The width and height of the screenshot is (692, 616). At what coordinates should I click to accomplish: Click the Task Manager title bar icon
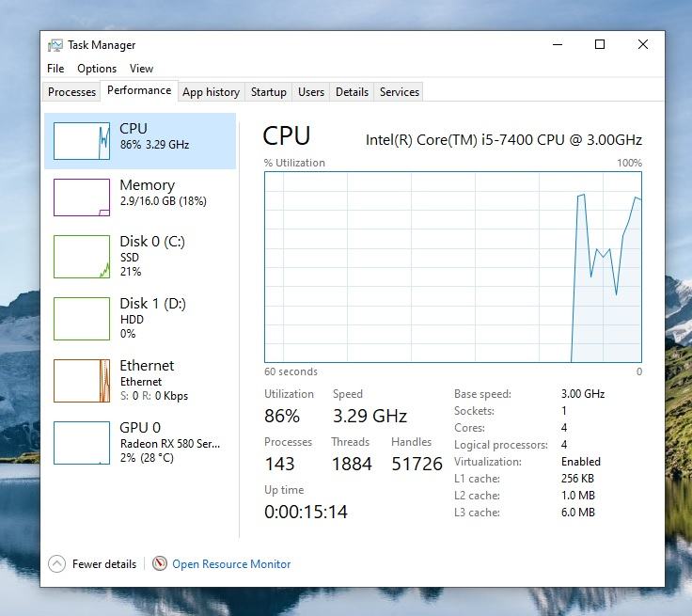coord(55,45)
